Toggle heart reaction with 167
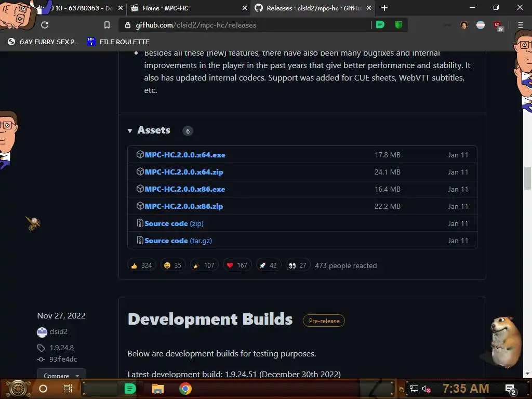Screen dimensions: 532x399 pos(237,265)
